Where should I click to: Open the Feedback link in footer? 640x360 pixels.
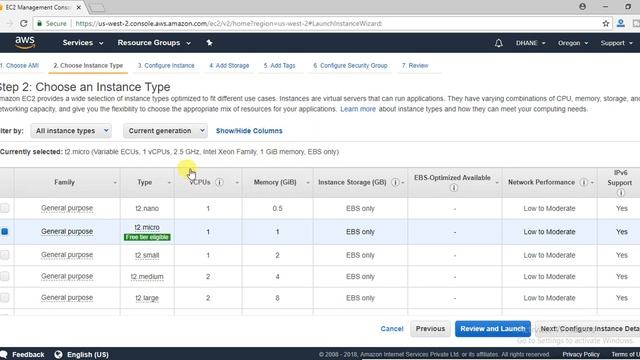tap(22, 354)
